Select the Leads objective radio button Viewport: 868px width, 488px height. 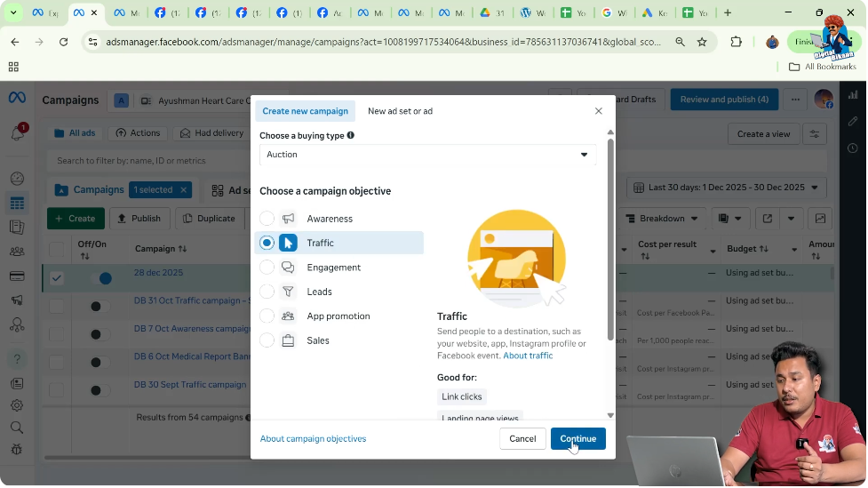tap(267, 292)
